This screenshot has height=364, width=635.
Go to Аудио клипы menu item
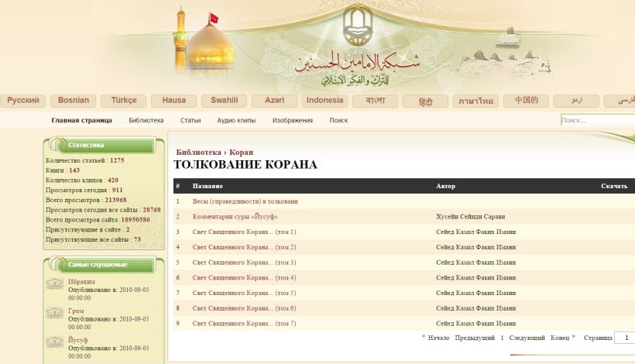click(236, 120)
